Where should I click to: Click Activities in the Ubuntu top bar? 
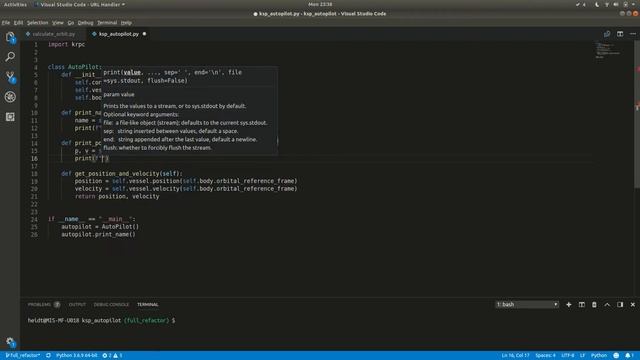pos(15,4)
